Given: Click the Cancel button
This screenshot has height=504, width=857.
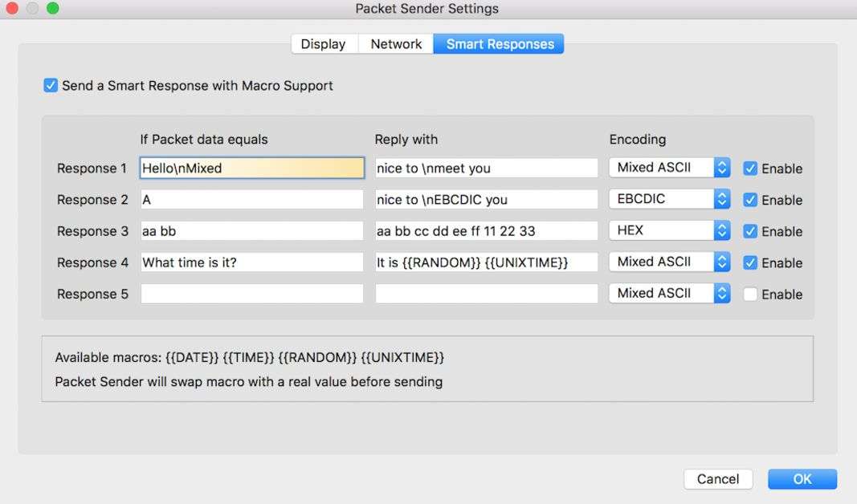Looking at the screenshot, I should pos(717,479).
